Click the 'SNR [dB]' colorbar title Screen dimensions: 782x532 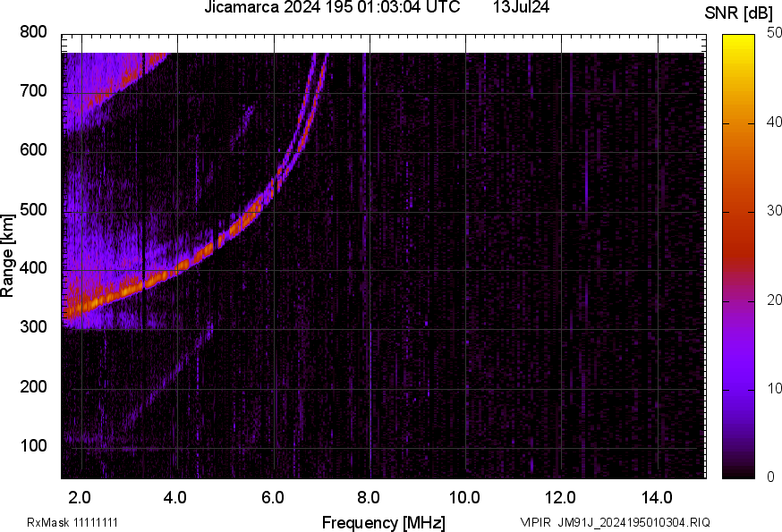click(738, 13)
